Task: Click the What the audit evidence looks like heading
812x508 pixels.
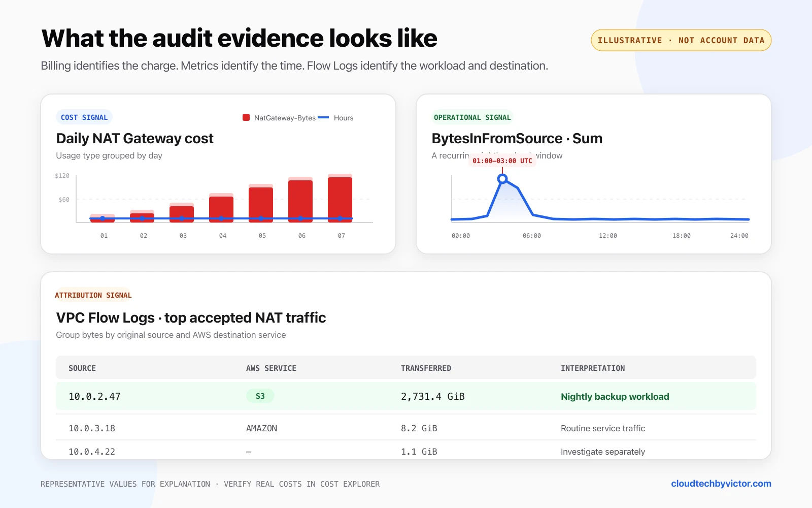Action: (239, 38)
